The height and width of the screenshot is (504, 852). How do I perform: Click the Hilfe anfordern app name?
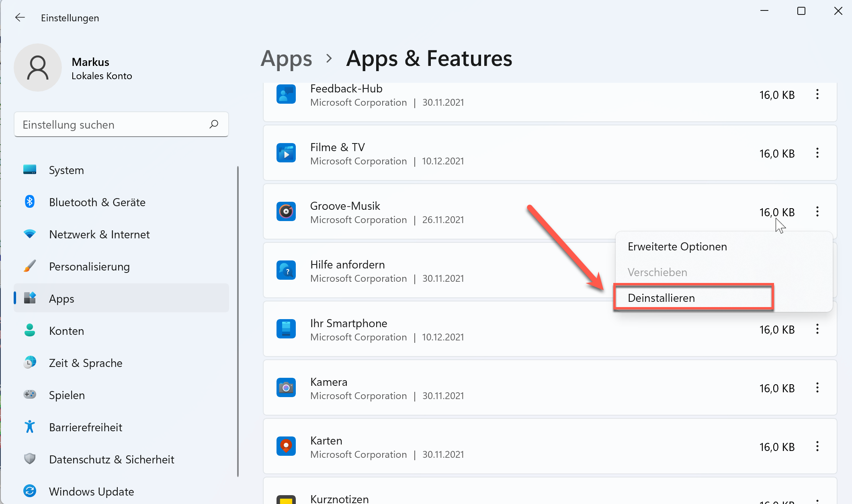(x=348, y=264)
